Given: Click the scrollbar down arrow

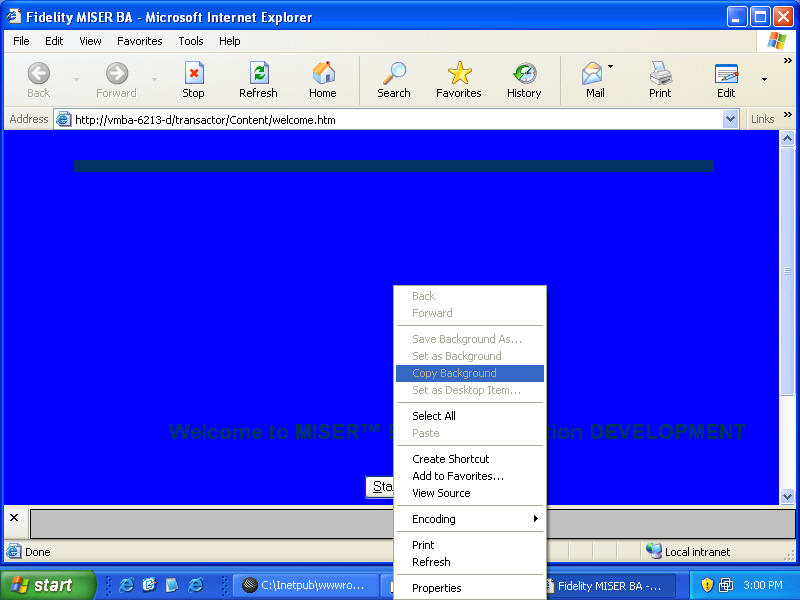Looking at the screenshot, I should pyautogui.click(x=787, y=496).
